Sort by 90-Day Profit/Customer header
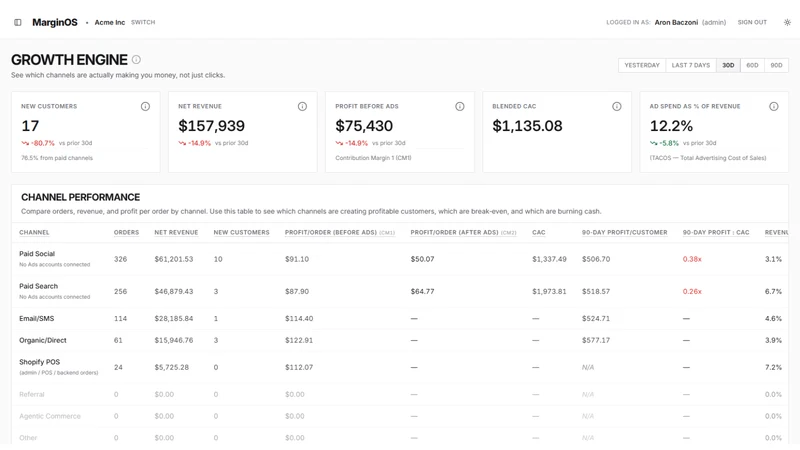The height and width of the screenshot is (450, 800). coord(624,233)
